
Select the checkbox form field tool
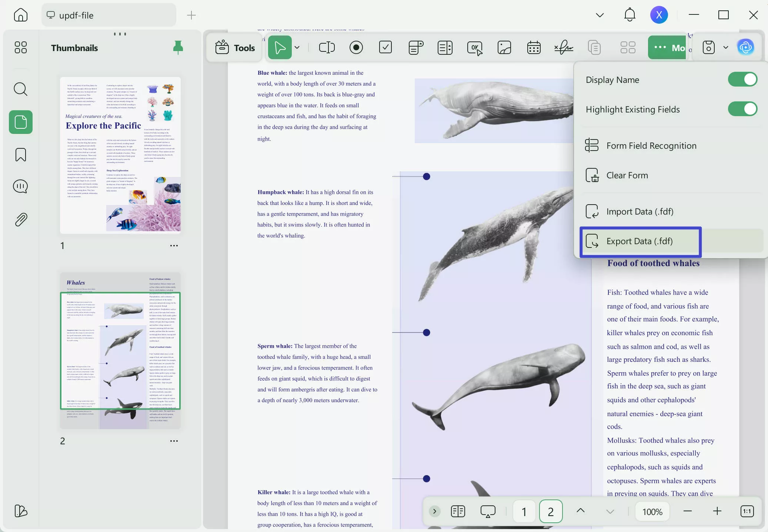pyautogui.click(x=385, y=47)
